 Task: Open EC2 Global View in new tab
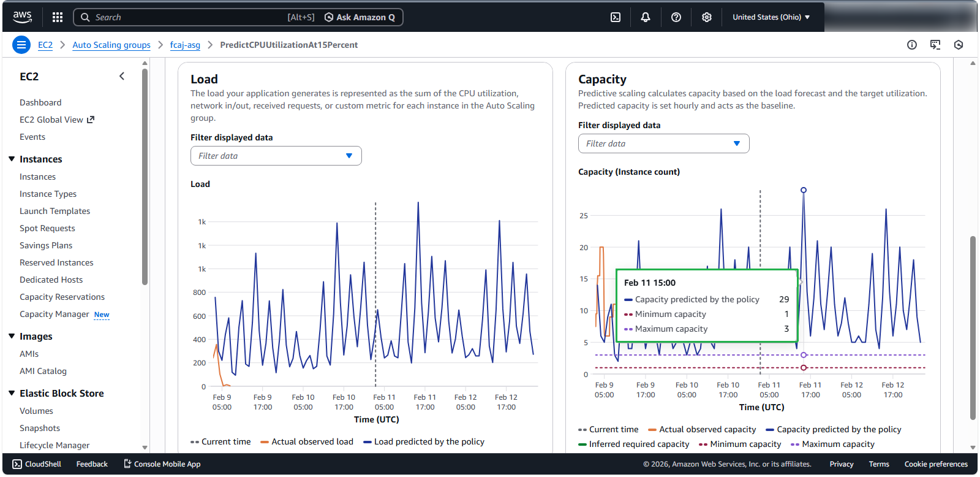pos(57,120)
